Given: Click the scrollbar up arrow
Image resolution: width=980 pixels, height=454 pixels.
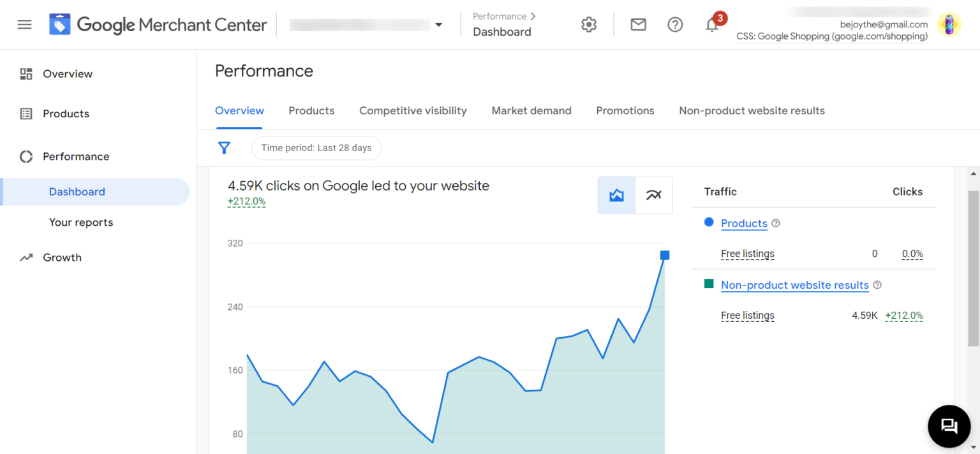Looking at the screenshot, I should pyautogui.click(x=973, y=173).
